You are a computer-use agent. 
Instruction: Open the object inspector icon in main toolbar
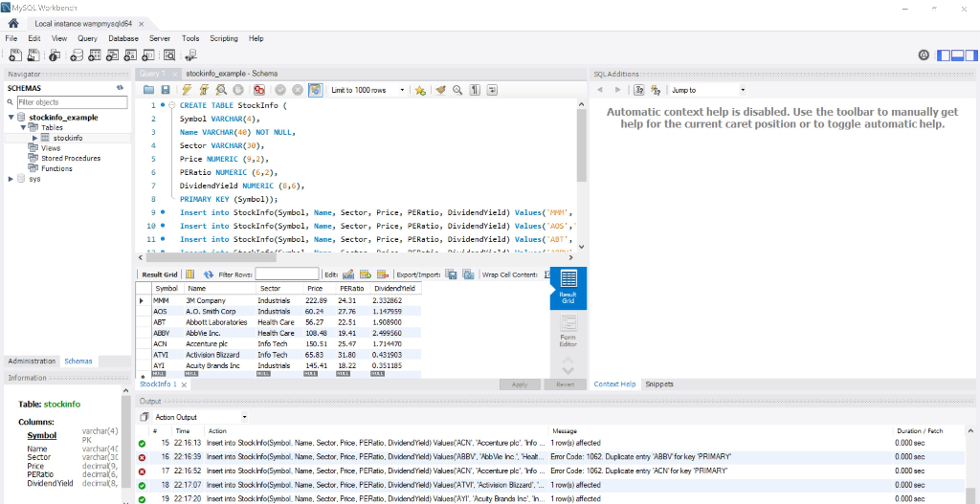[x=55, y=55]
